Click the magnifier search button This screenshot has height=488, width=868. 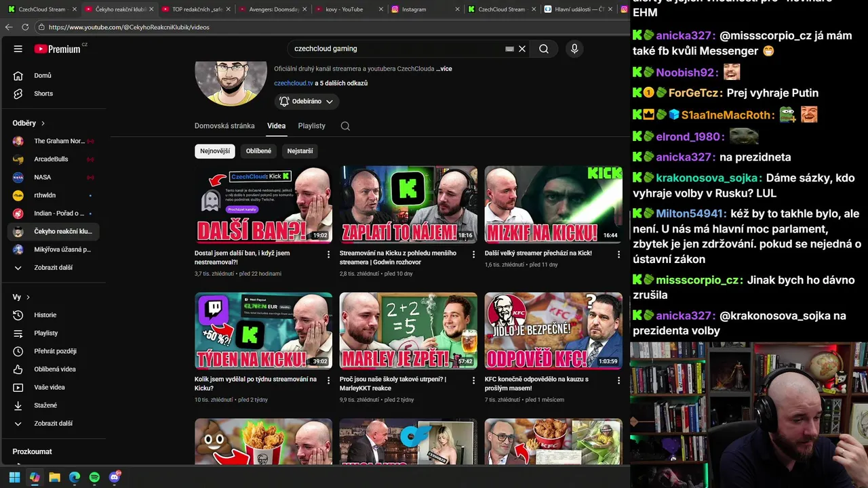tap(544, 49)
